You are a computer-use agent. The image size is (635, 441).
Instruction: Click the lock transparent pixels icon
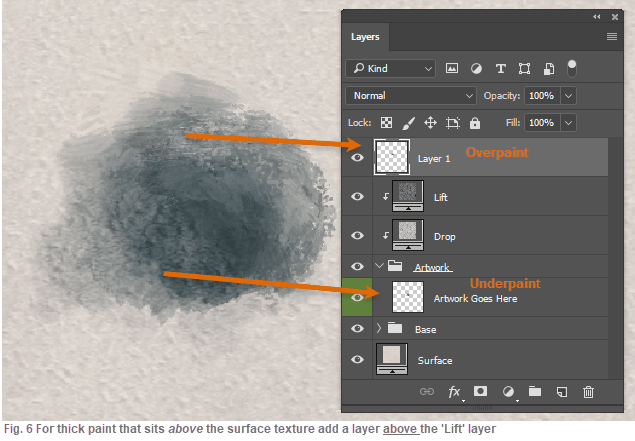[x=386, y=123]
